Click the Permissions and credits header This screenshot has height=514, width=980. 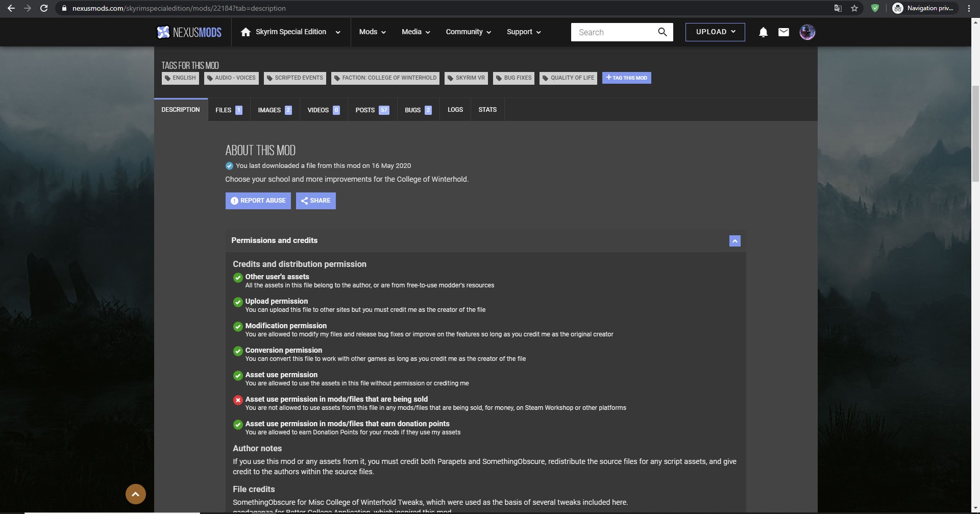pos(485,240)
